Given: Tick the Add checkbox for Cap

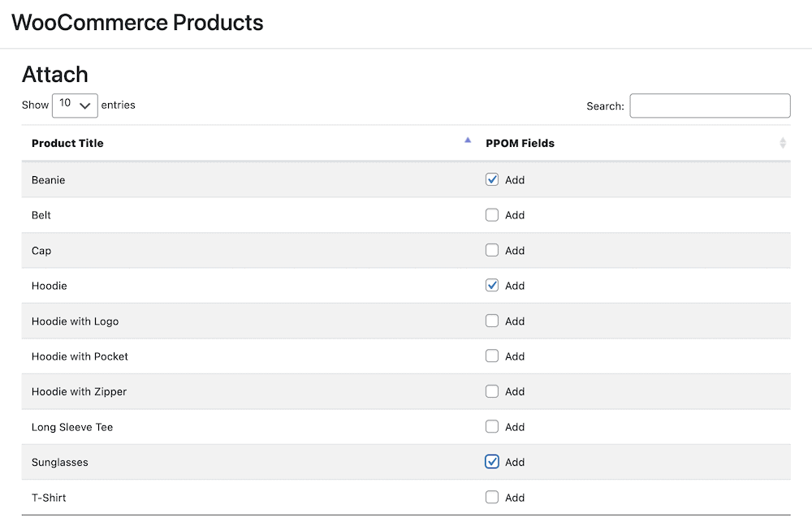Looking at the screenshot, I should [492, 250].
